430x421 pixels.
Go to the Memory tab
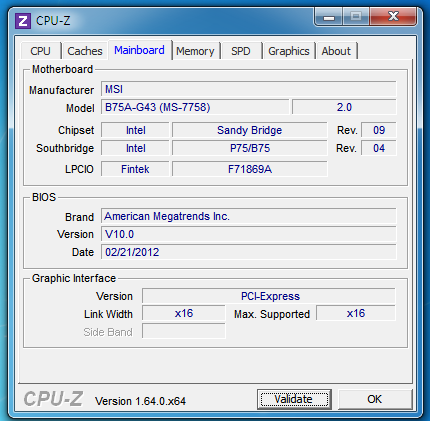pyautogui.click(x=195, y=51)
